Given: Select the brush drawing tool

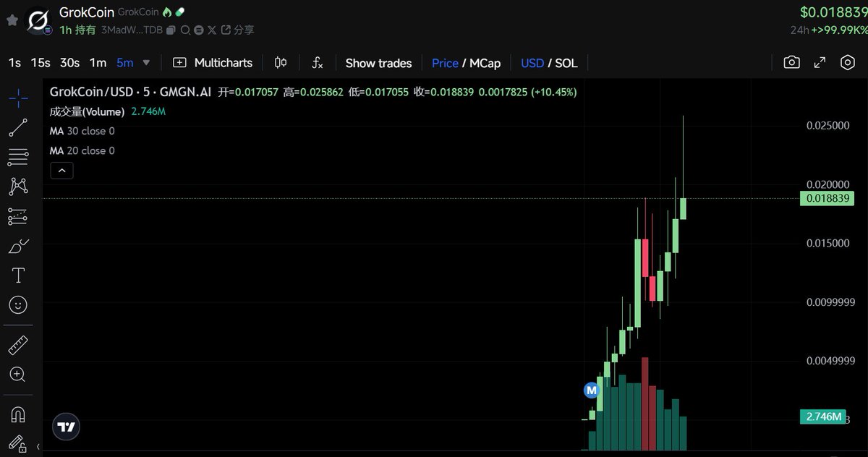Looking at the screenshot, I should pyautogui.click(x=18, y=246).
